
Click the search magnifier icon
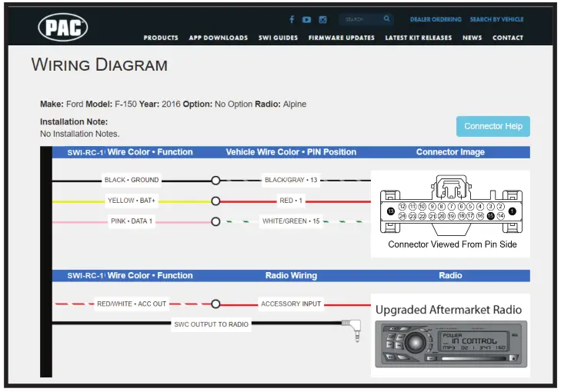(x=386, y=18)
